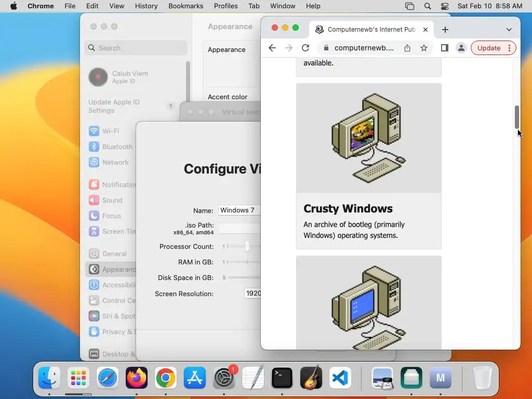The width and height of the screenshot is (532, 399).
Task: Open the M app icon in the Dock
Action: coord(441,378)
